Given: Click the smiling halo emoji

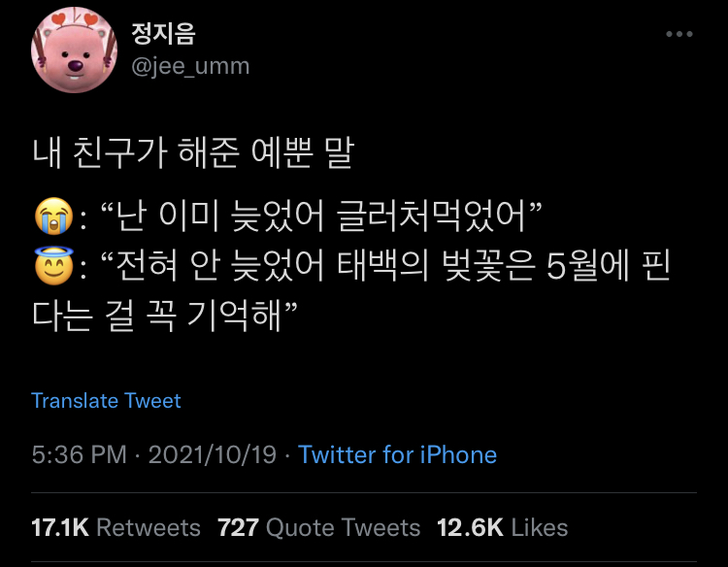Looking at the screenshot, I should tap(54, 266).
